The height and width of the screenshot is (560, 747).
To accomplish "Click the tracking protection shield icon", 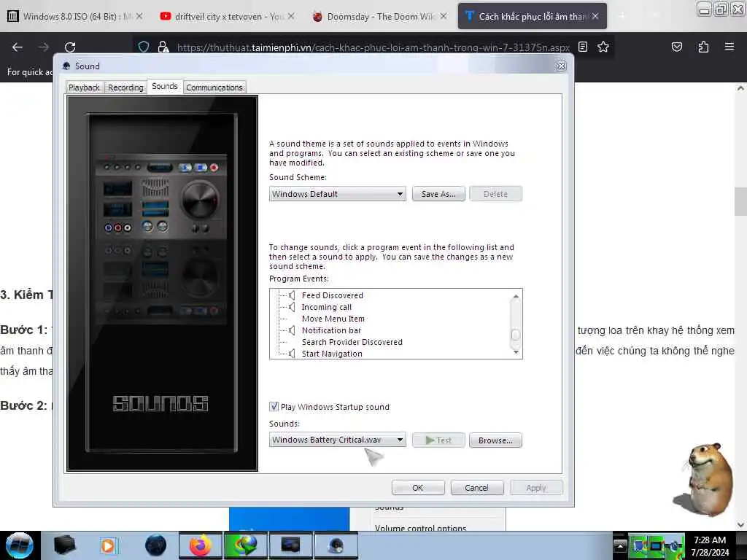I will coord(144,47).
